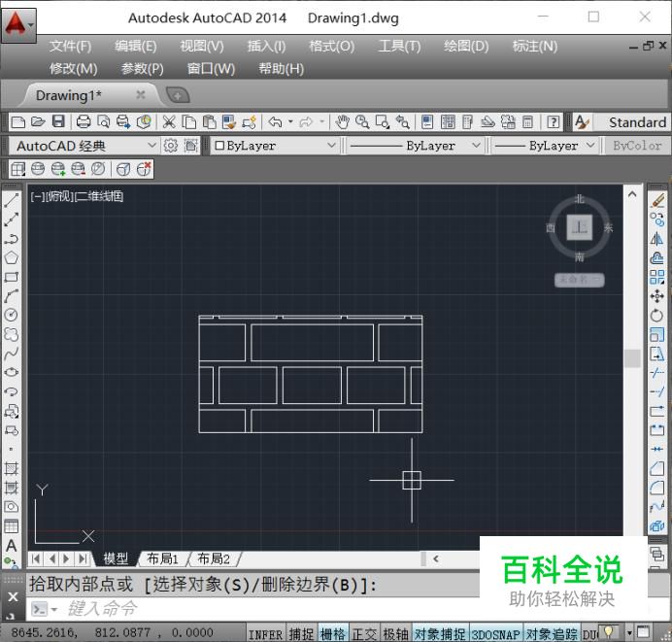
Task: Click the Undo arrow icon
Action: click(x=275, y=122)
